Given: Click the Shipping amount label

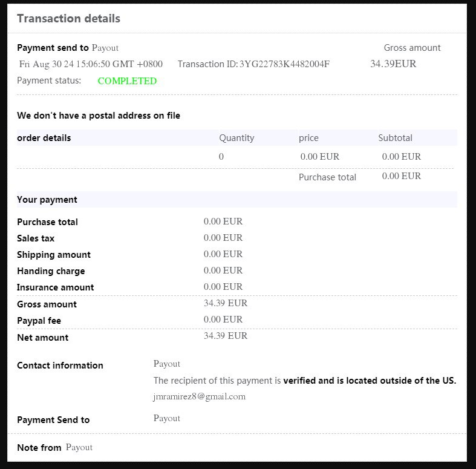Looking at the screenshot, I should (54, 255).
